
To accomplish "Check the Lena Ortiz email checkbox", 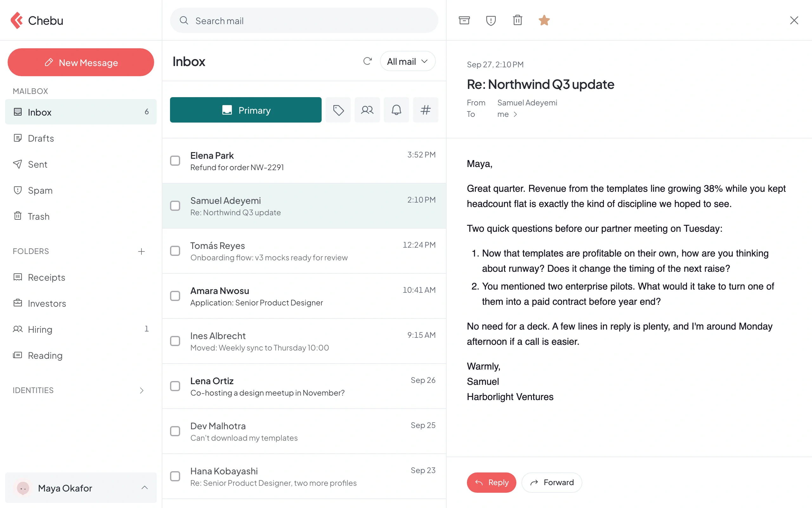I will pyautogui.click(x=175, y=386).
